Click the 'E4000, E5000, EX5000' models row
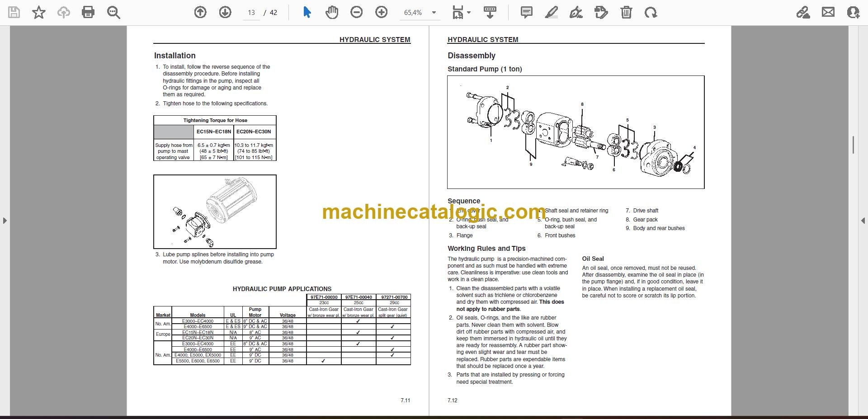The height and width of the screenshot is (419, 868). click(198, 355)
